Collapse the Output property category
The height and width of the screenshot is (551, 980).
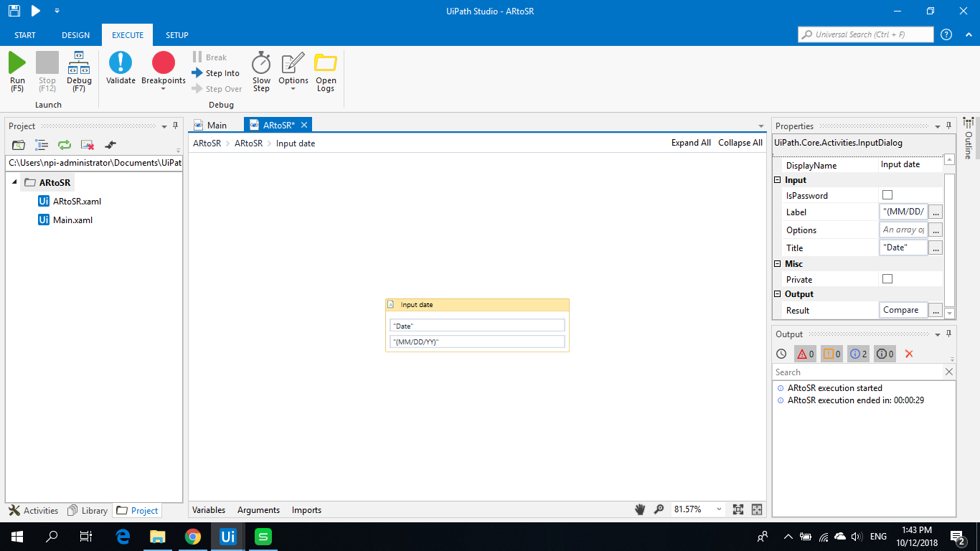click(778, 294)
